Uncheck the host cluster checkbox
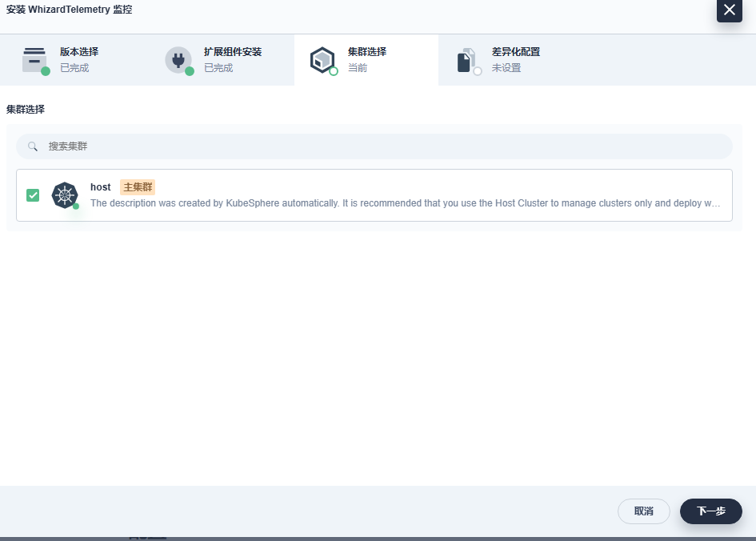Image resolution: width=756 pixels, height=541 pixels. click(x=33, y=195)
